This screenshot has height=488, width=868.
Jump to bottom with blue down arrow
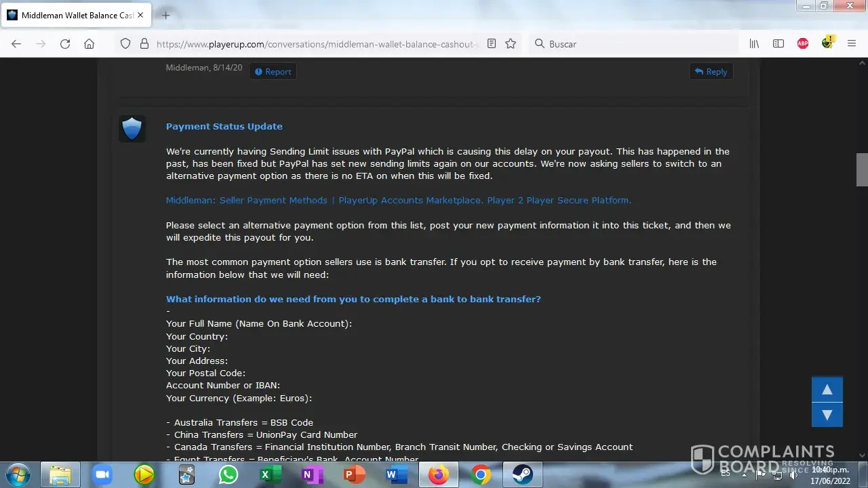pyautogui.click(x=827, y=415)
